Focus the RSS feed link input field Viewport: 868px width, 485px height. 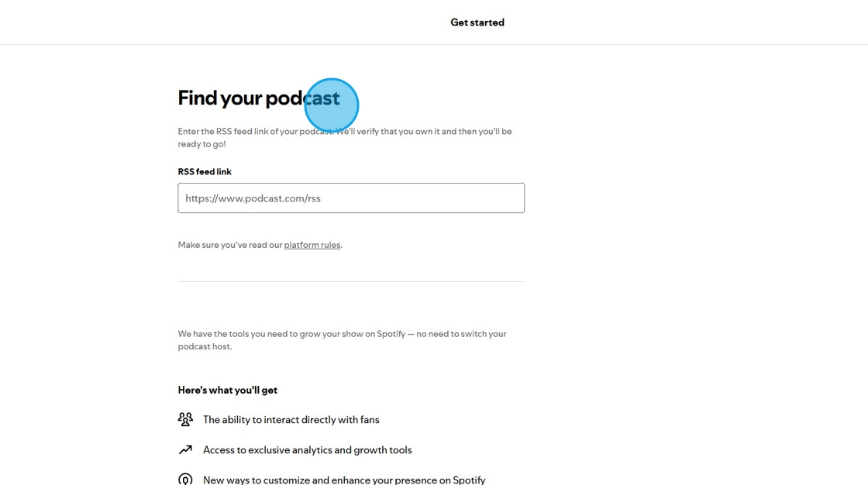pyautogui.click(x=351, y=198)
